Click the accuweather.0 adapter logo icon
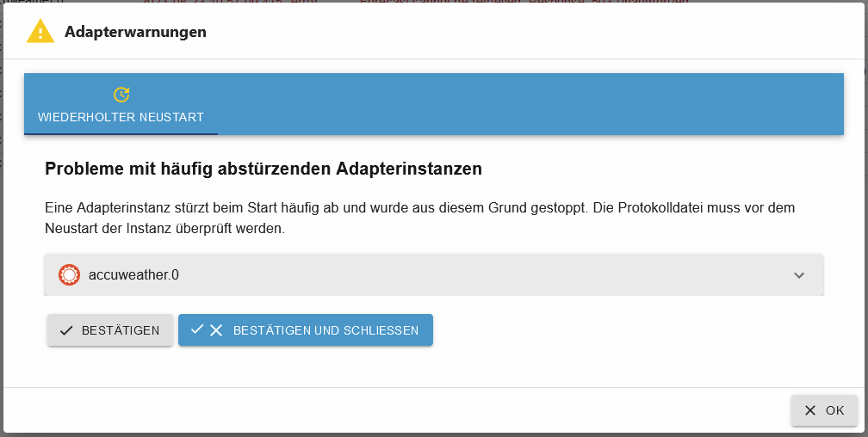The height and width of the screenshot is (437, 868). point(69,275)
